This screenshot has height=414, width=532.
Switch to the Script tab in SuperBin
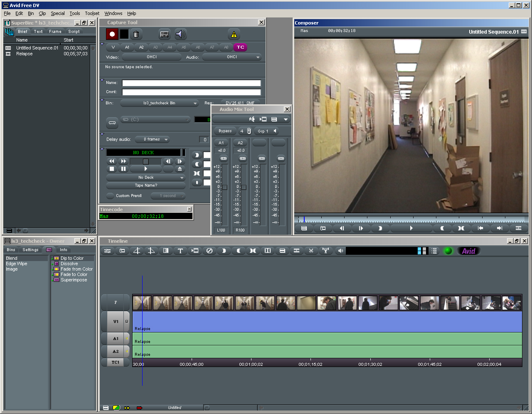[74, 32]
